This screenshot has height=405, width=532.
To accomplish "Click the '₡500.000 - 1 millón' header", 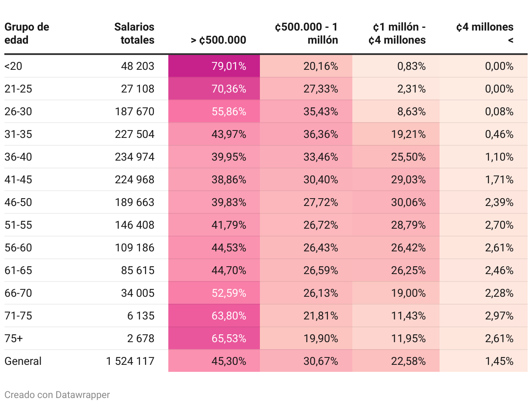I will point(307,34).
